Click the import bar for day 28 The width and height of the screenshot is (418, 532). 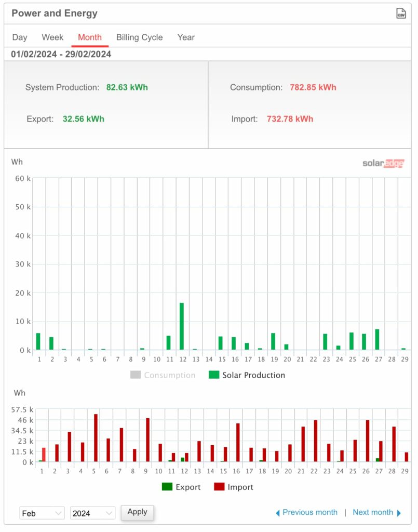[394, 444]
